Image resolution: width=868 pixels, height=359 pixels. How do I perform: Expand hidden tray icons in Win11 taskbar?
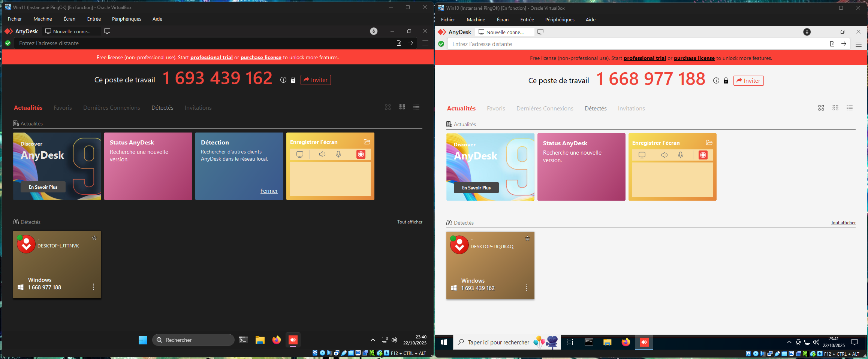pyautogui.click(x=373, y=340)
